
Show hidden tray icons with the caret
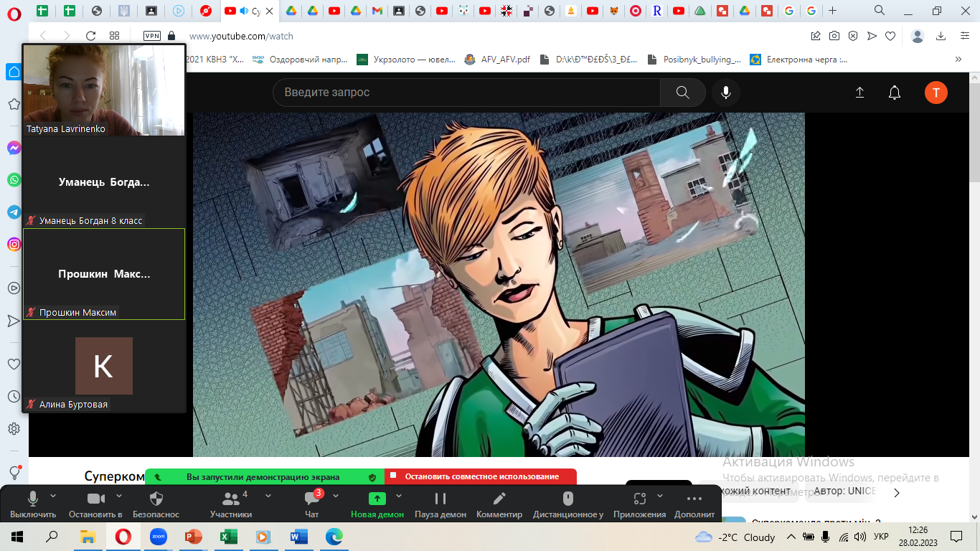791,537
